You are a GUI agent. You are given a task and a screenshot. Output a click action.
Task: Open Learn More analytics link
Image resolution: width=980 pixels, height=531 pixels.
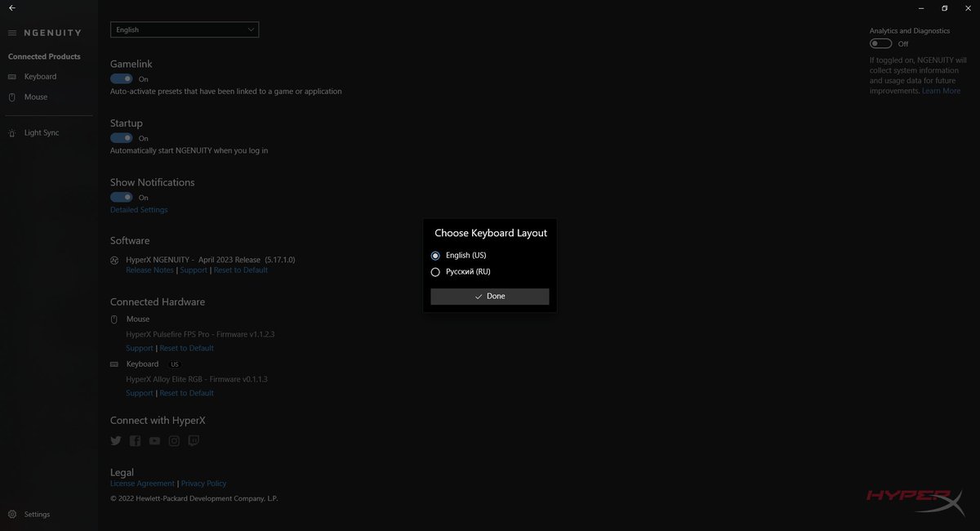(x=941, y=91)
